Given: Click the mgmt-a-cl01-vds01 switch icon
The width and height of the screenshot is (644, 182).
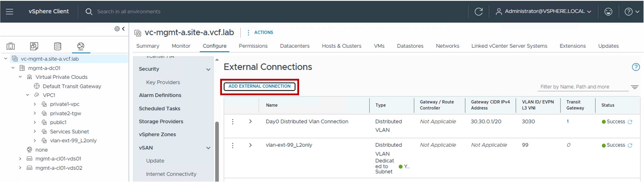Looking at the screenshot, I should pos(30,159).
